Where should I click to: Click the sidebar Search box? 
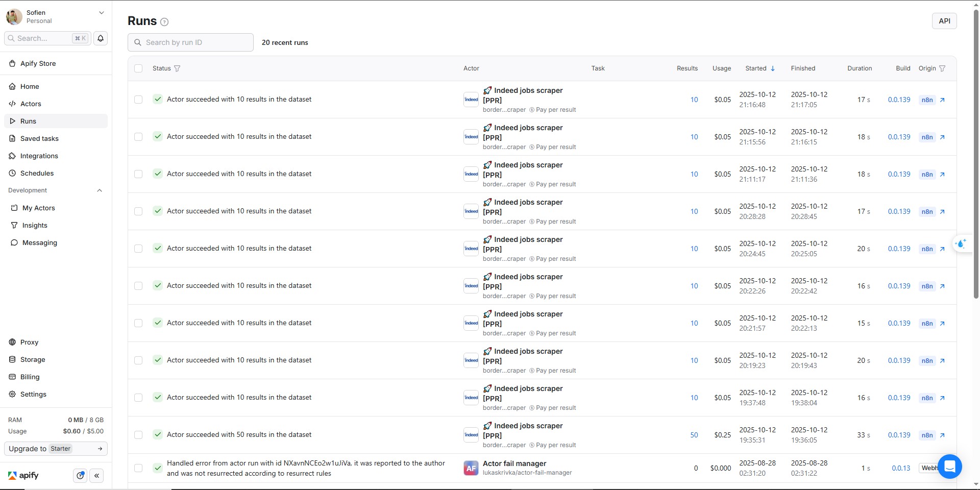click(x=47, y=38)
